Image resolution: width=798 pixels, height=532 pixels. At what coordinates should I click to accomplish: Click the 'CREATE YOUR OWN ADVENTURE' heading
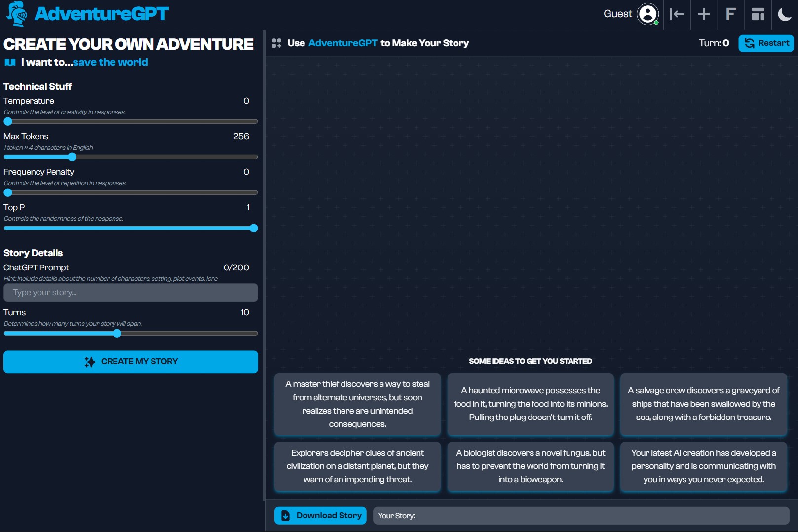pos(129,44)
